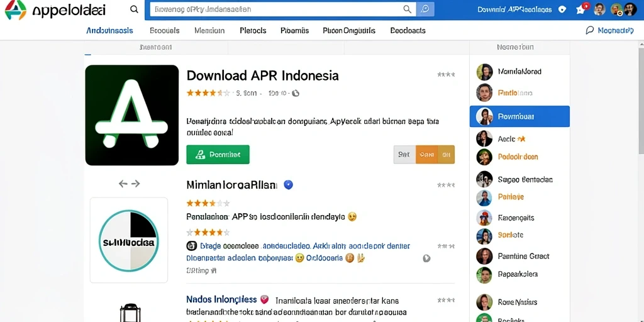Click the grey stars at right of Download APR Indonesia
644x322 pixels.
446,75
